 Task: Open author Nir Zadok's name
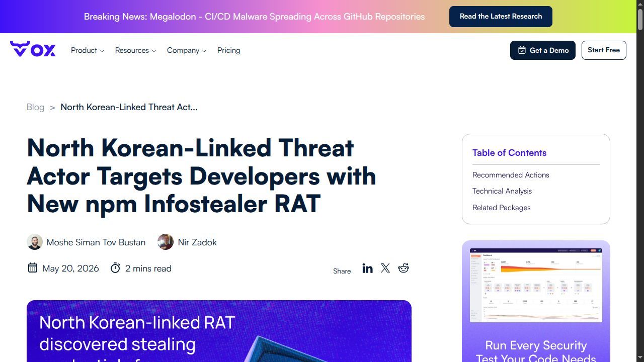point(197,242)
